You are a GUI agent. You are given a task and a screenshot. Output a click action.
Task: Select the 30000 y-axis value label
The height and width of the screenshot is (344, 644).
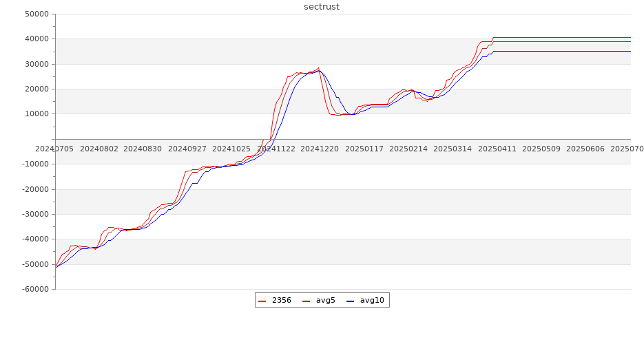pos(36,64)
